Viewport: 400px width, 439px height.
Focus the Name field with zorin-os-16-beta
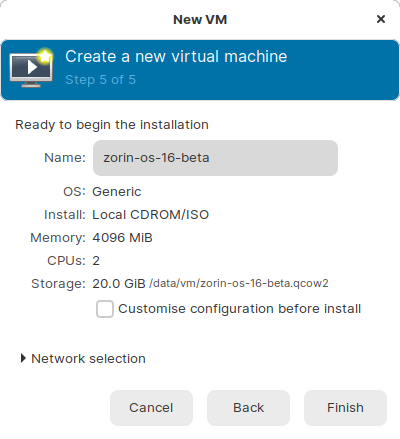pos(215,158)
